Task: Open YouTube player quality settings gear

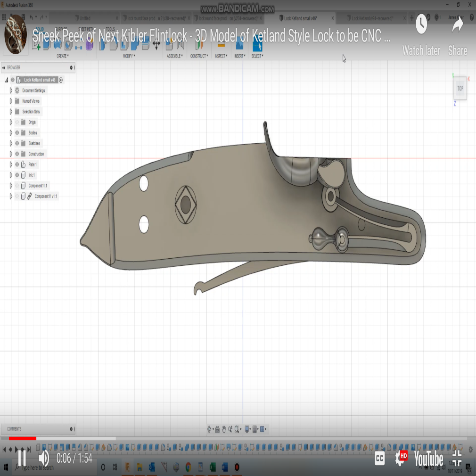Action: [401, 458]
